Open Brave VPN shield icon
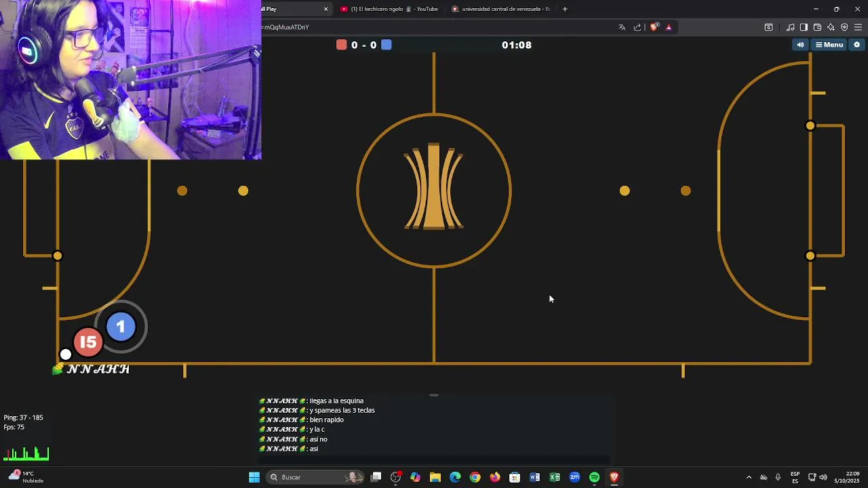Screen dimensions: 868x488 (844, 27)
